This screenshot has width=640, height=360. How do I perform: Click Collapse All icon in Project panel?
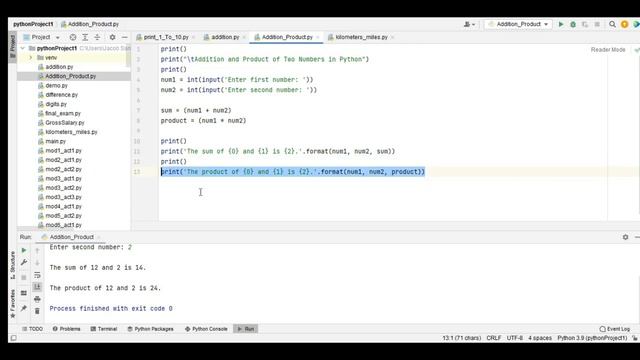97,37
